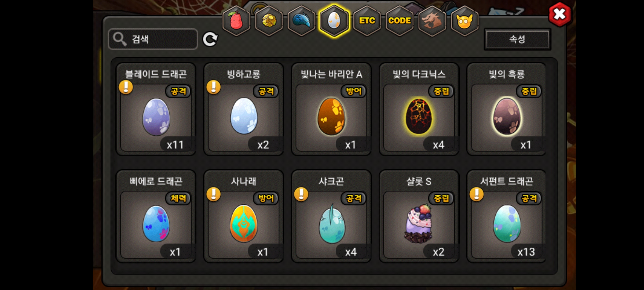Close the inventory with red X

(560, 14)
